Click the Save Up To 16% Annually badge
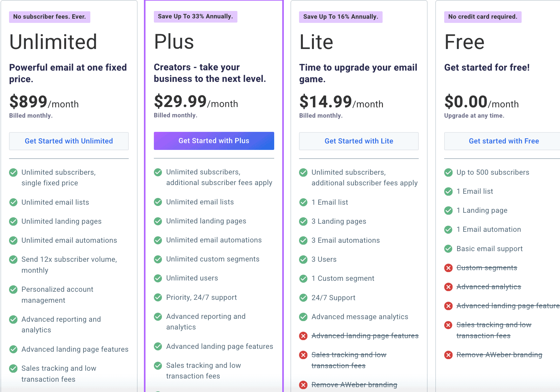560x392 pixels. tap(341, 17)
